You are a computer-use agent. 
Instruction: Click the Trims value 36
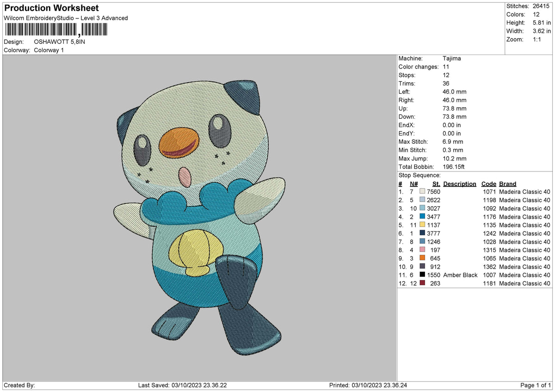pos(446,83)
